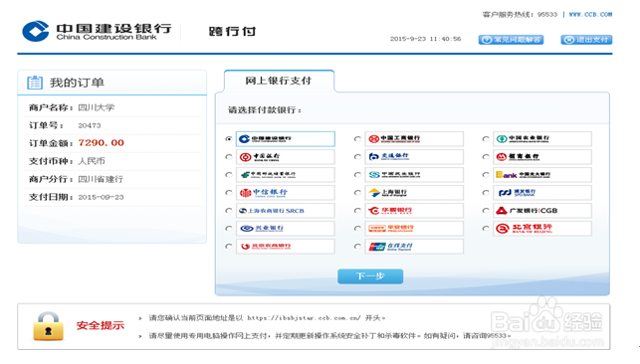This screenshot has width=640, height=364.
Task: Click the currency value 人民币
Action: click(92, 161)
